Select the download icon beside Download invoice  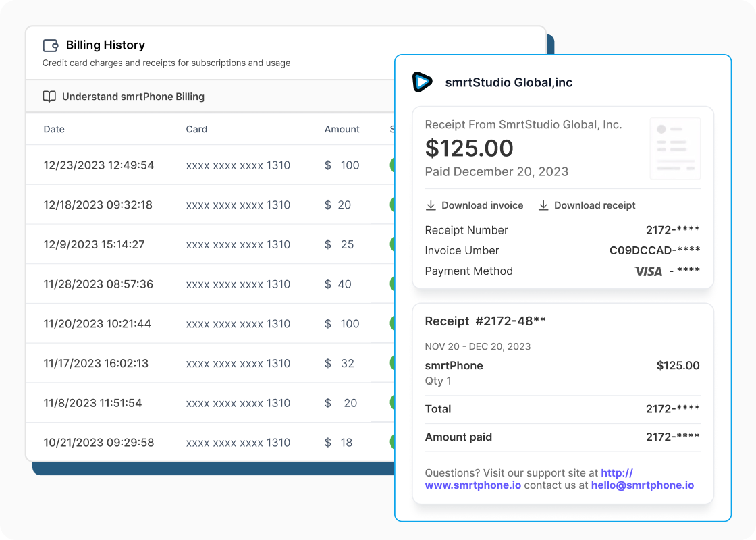point(431,205)
